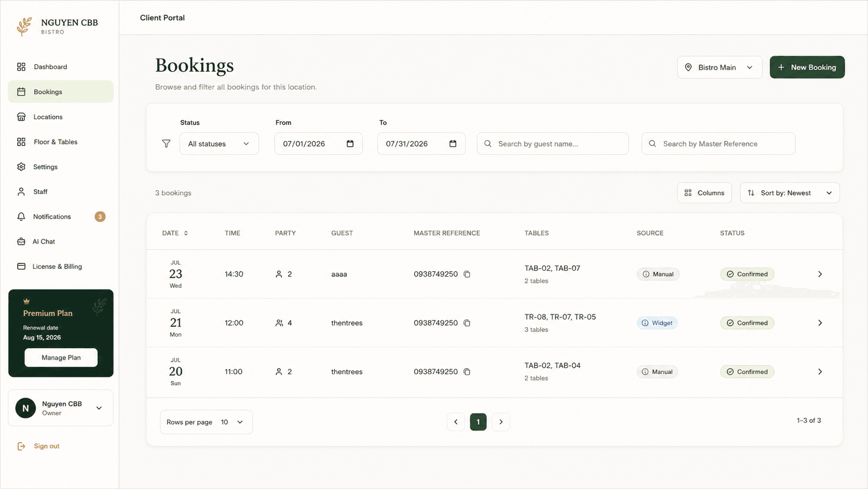868x489 pixels.
Task: Click the Locations storefront icon
Action: tap(21, 117)
